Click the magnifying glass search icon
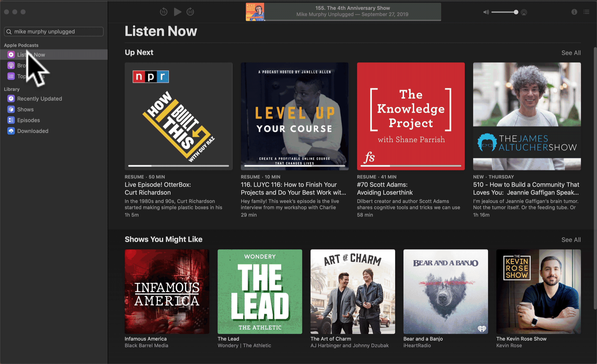The height and width of the screenshot is (364, 597). point(9,31)
